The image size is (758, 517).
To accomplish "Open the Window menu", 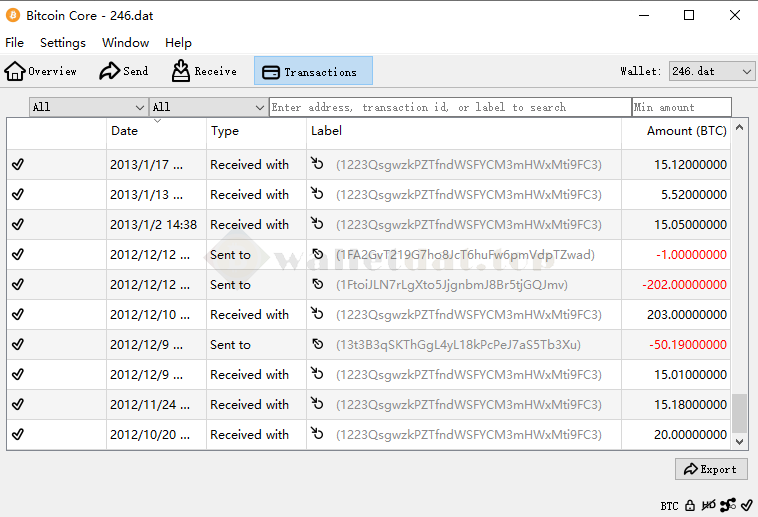I will pos(125,43).
